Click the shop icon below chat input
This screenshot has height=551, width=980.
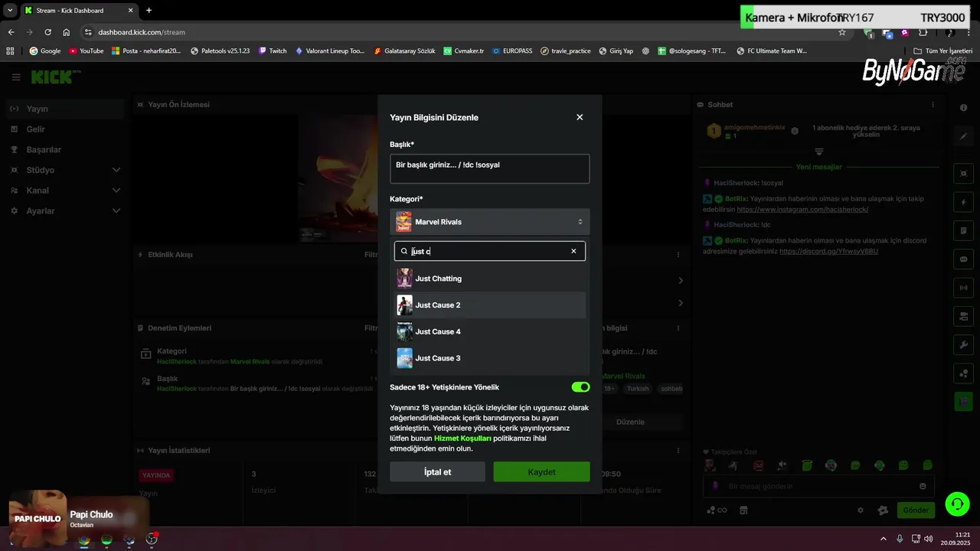[743, 510]
